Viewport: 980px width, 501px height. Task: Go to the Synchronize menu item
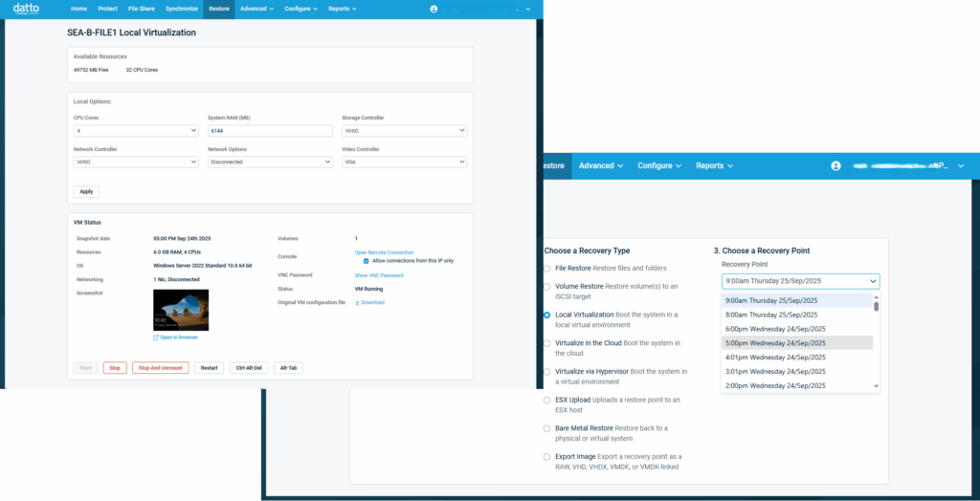coord(181,9)
